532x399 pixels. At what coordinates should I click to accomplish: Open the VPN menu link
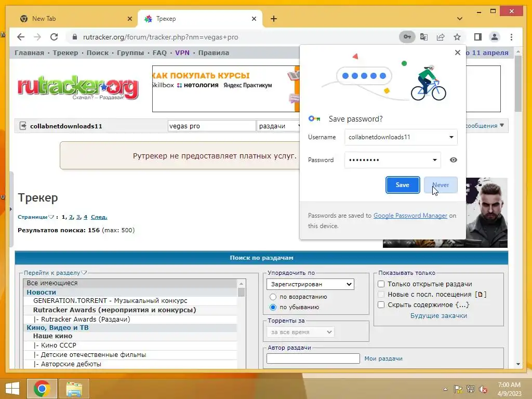click(182, 52)
